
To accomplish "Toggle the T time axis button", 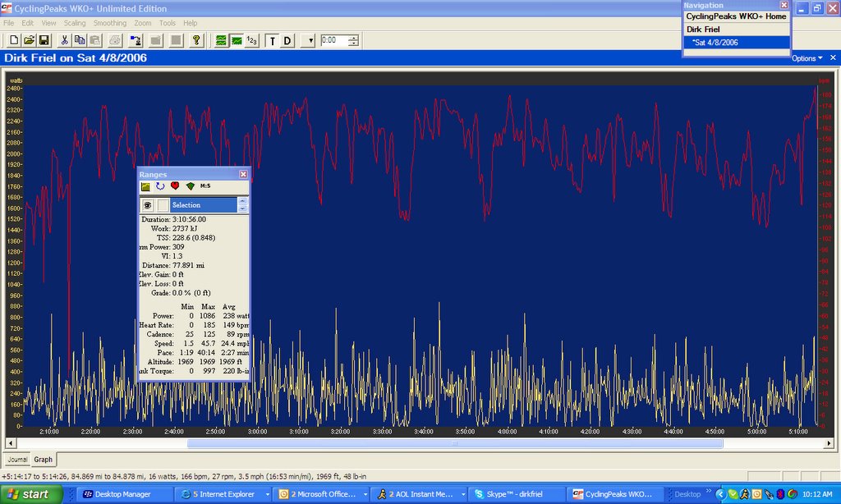I will coord(272,41).
